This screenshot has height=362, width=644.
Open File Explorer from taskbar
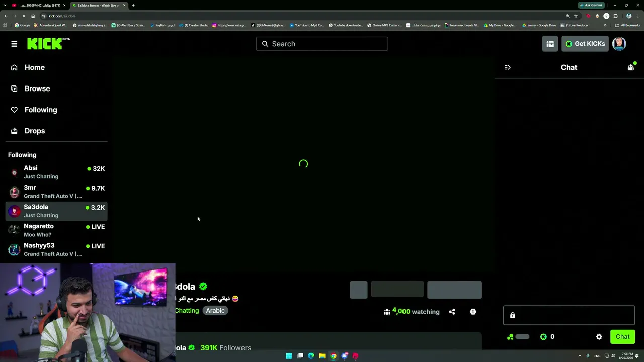322,356
